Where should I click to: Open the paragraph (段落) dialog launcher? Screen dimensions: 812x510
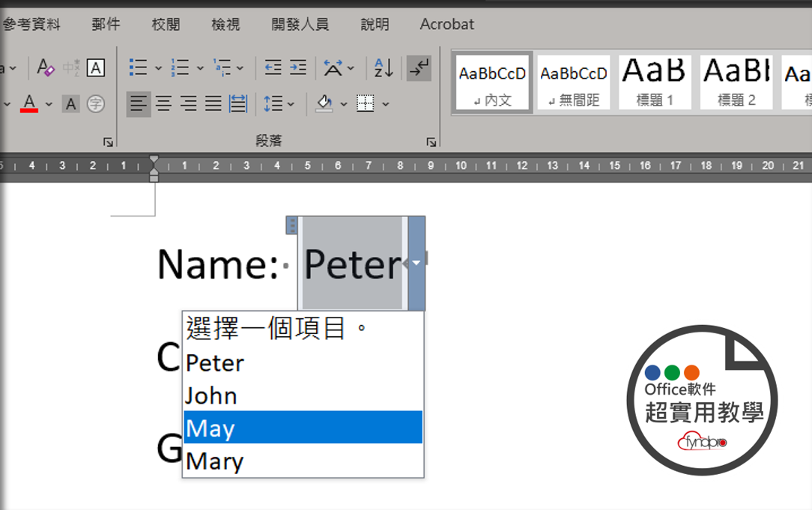431,142
